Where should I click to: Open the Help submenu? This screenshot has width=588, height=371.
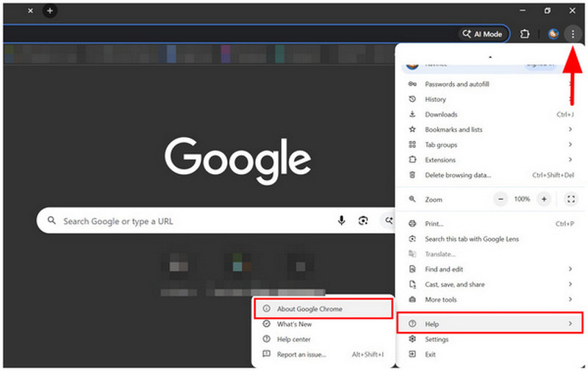[x=490, y=324]
